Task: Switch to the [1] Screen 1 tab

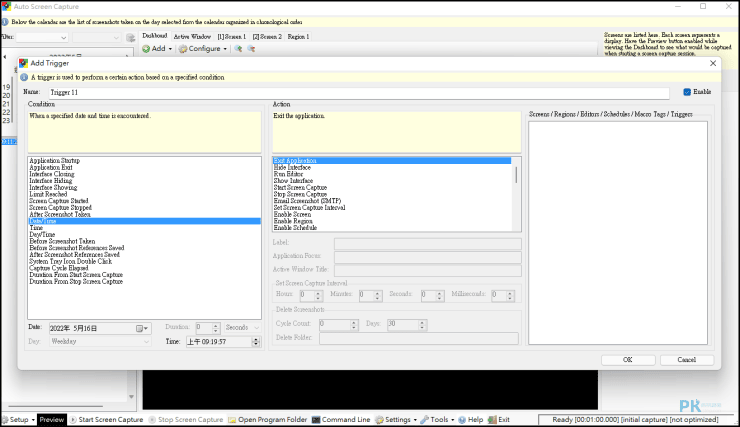Action: pyautogui.click(x=232, y=36)
